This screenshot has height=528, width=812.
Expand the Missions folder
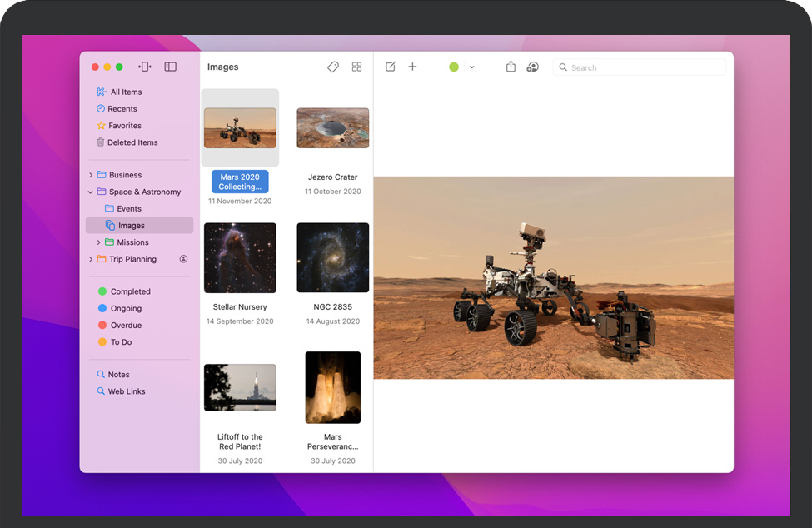coord(99,242)
